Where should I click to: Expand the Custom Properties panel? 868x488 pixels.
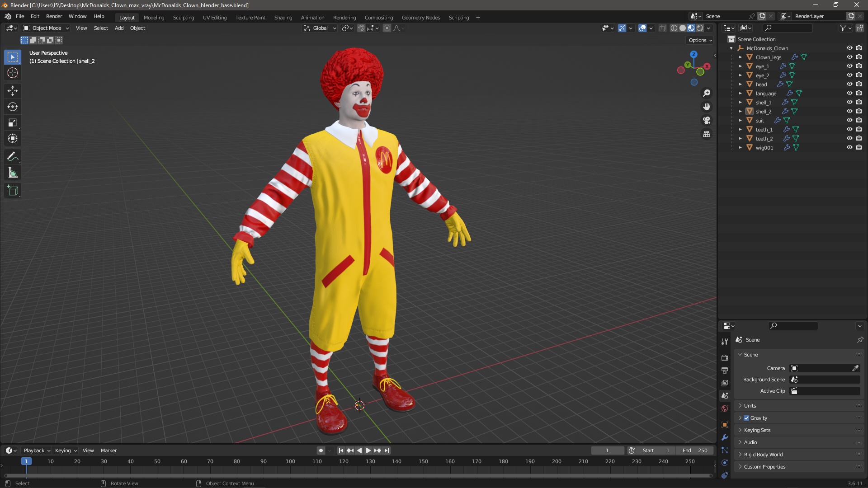coord(799,467)
